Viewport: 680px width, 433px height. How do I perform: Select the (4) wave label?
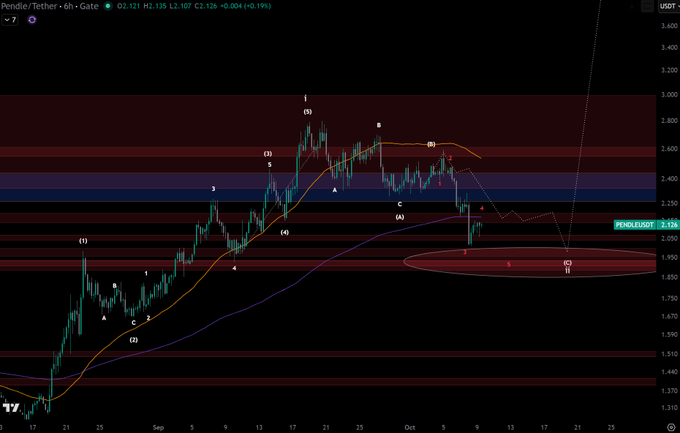(x=284, y=232)
